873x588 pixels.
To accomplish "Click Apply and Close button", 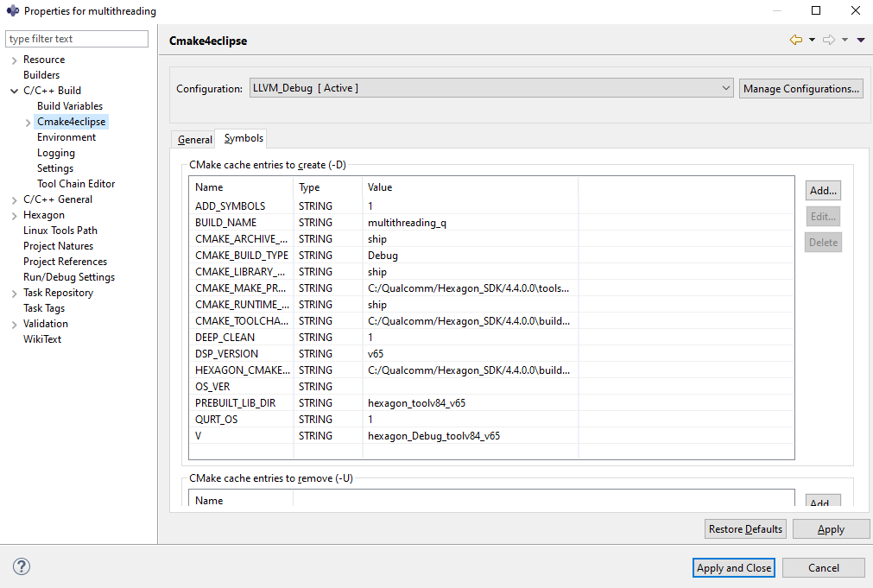I will pyautogui.click(x=734, y=568).
